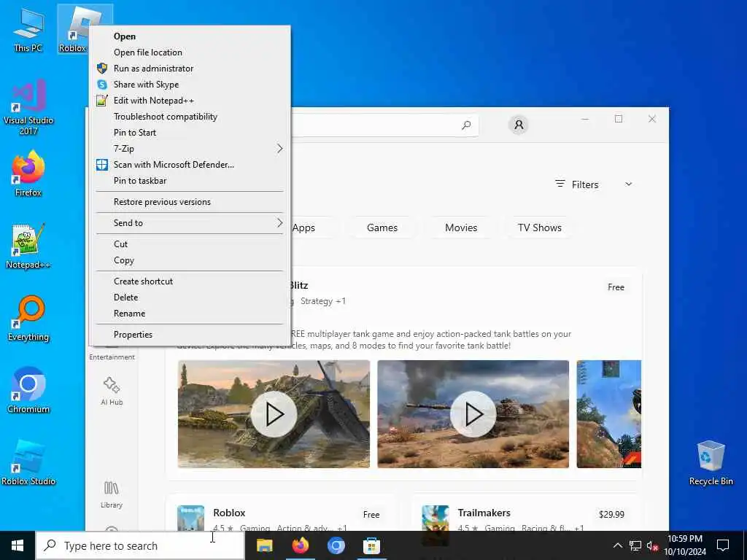This screenshot has height=560, width=747.
Task: Click the $29.99 price on Trailmakers
Action: click(x=611, y=514)
